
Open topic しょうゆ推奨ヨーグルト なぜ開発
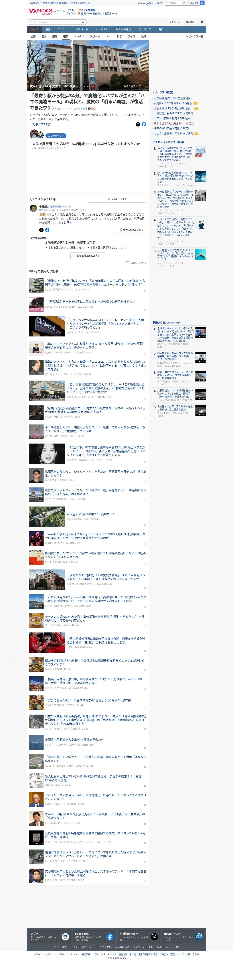click(x=173, y=133)
